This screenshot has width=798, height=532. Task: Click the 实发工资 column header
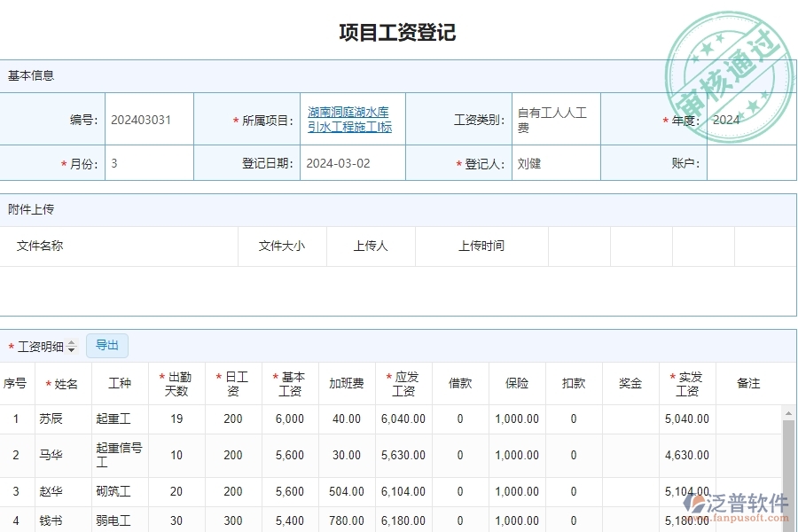click(686, 383)
